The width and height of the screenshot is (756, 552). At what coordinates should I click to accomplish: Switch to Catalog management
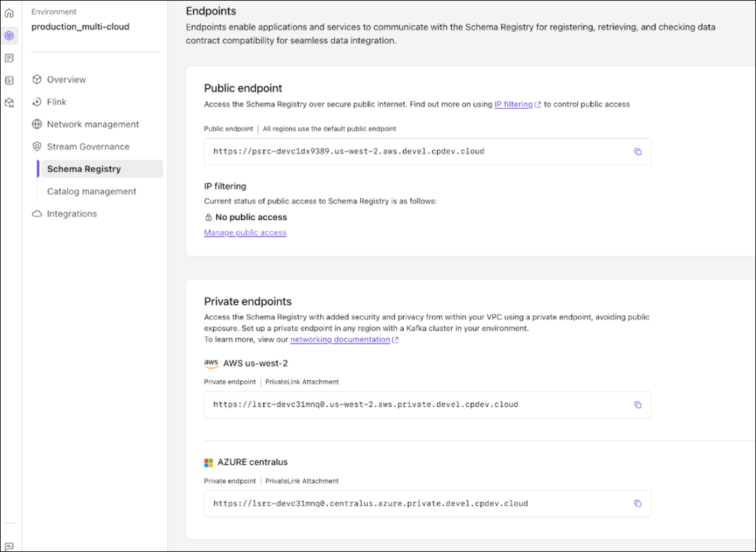point(91,191)
